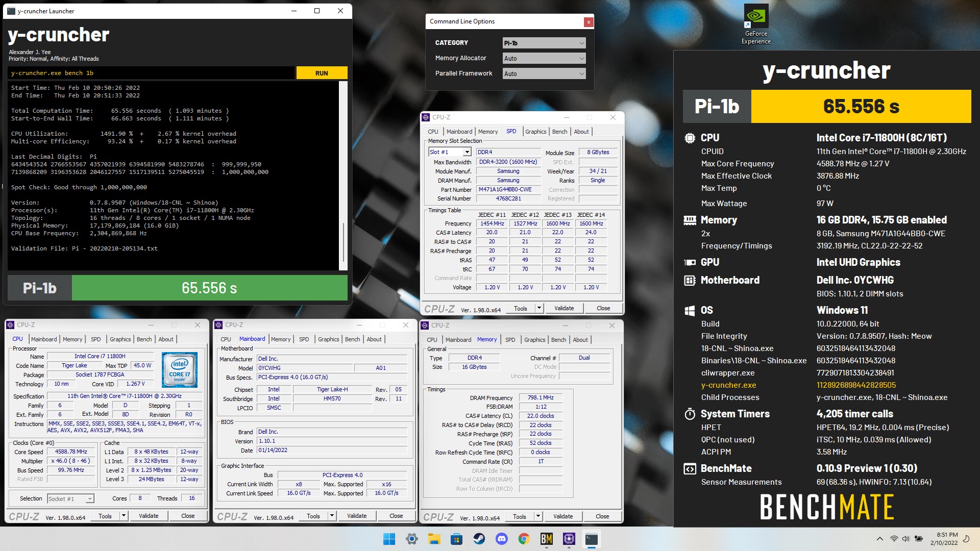
Task: Click Max Bandwidth DDR4-3200 value
Action: click(x=508, y=162)
